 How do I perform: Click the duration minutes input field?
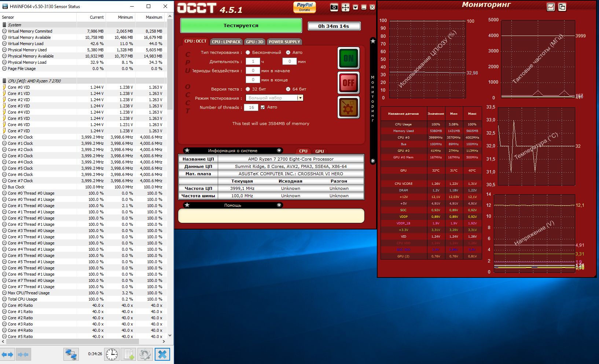point(290,61)
